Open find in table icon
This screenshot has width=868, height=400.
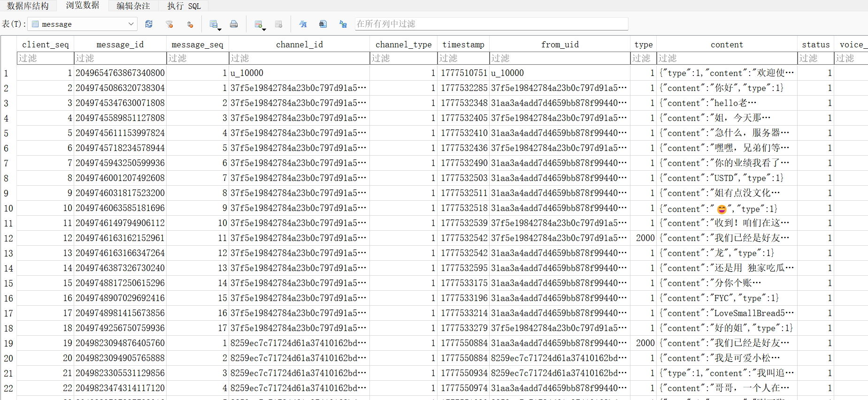323,24
